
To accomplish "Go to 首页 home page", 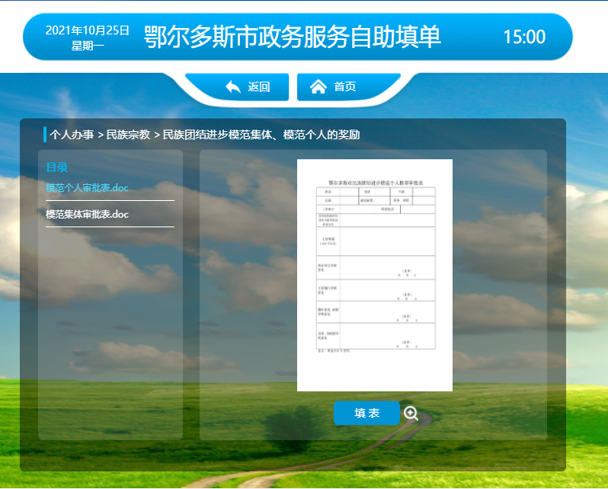I will pyautogui.click(x=348, y=87).
